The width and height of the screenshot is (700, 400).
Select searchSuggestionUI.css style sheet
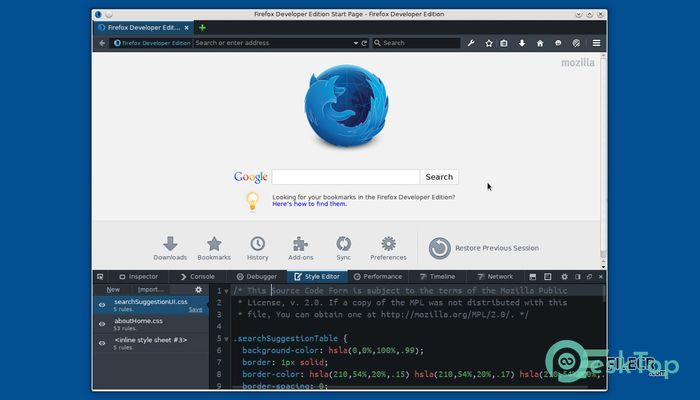[x=151, y=305]
